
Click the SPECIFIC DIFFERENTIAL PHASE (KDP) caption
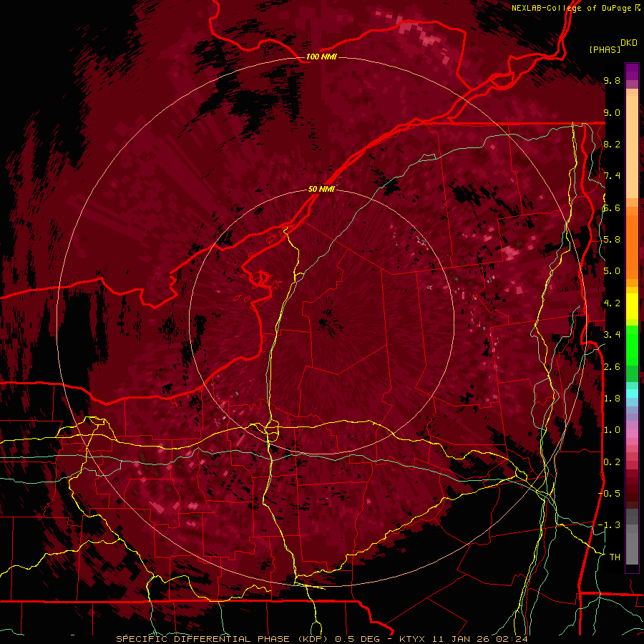tap(223, 639)
